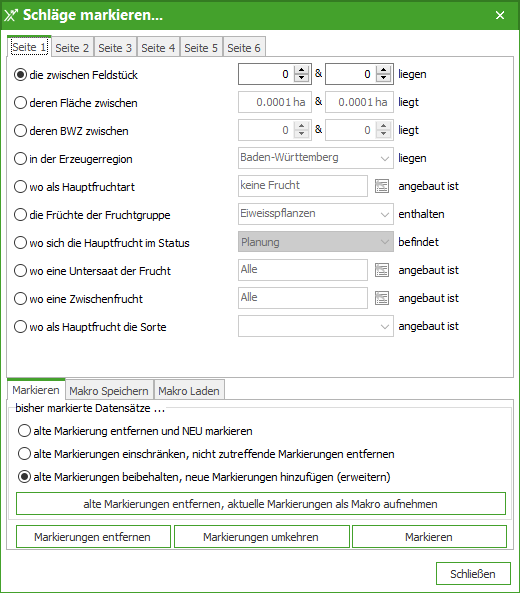Switch to the Seite 1 tab
Screen dimensions: 520x593
tap(29, 47)
